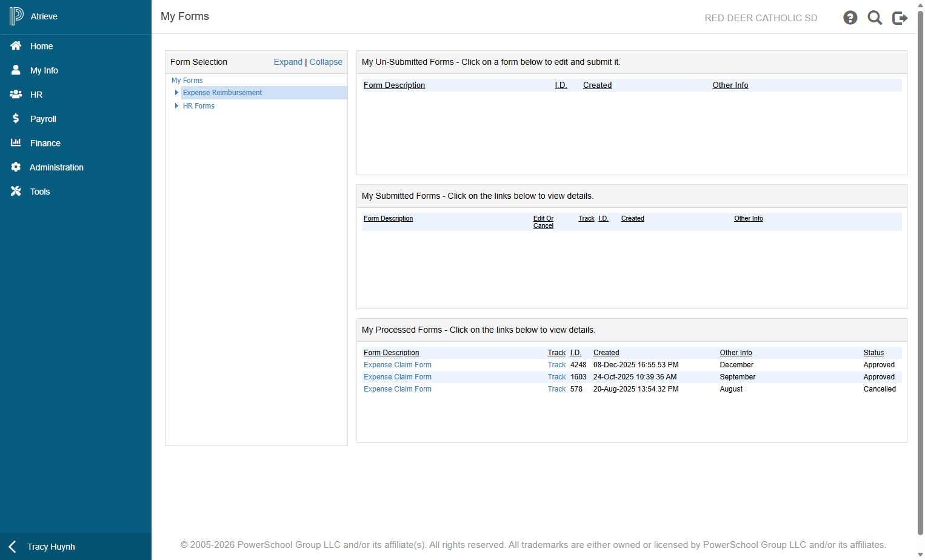925x560 pixels.
Task: Click the RED DEER CATHOLIC SD label
Action: click(x=761, y=18)
